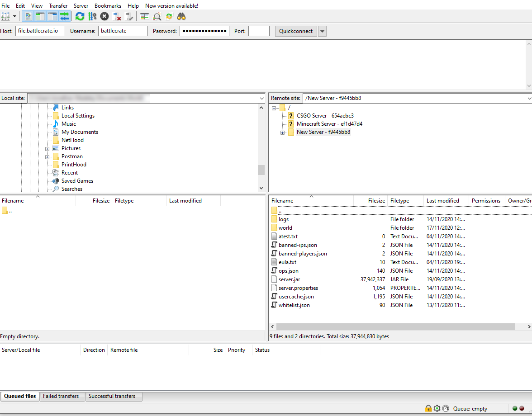The height and width of the screenshot is (416, 532).
Task: Switch to the Failed transfers tab
Action: pos(61,396)
